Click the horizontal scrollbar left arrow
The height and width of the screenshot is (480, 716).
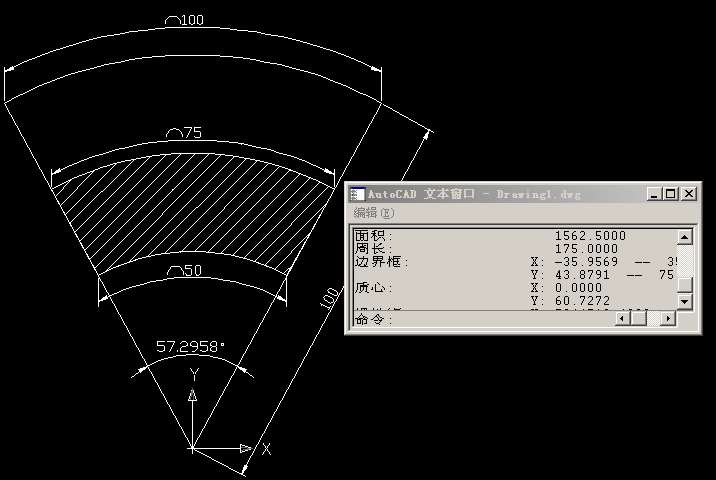(622, 318)
